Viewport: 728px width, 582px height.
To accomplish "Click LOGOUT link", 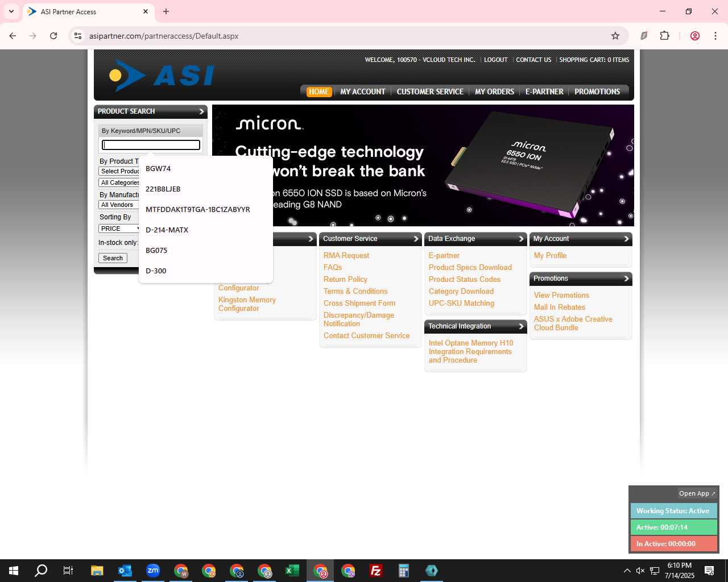I will (496, 60).
